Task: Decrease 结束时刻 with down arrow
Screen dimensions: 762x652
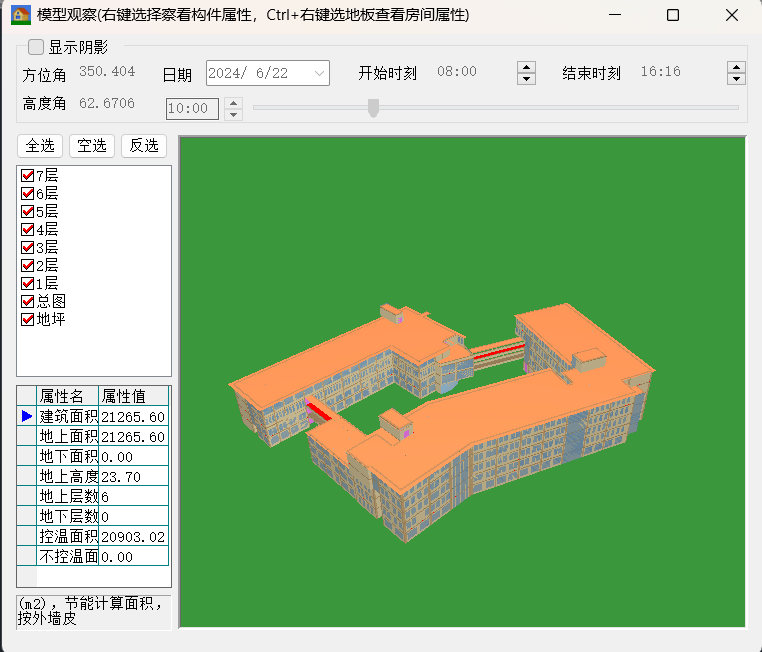Action: tap(736, 79)
